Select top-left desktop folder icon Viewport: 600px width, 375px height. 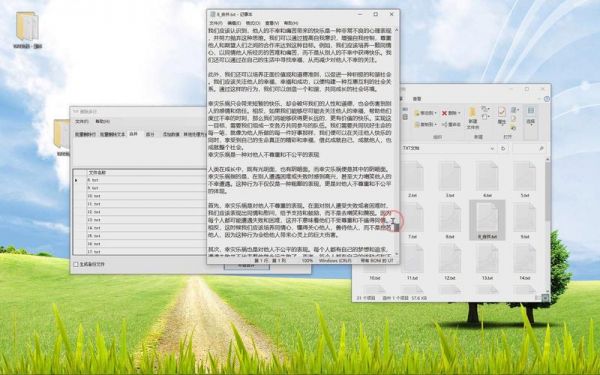tap(27, 30)
